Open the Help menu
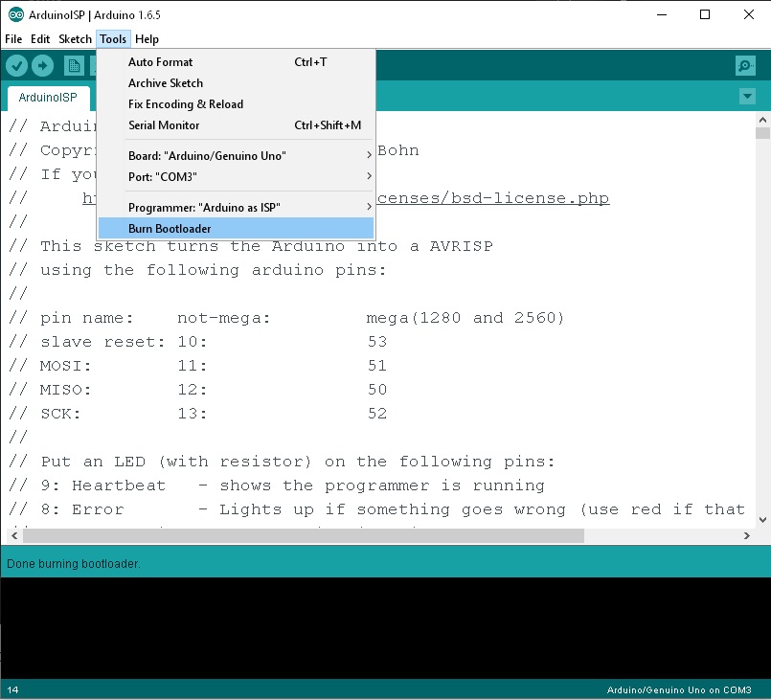The width and height of the screenshot is (771, 700). (147, 39)
